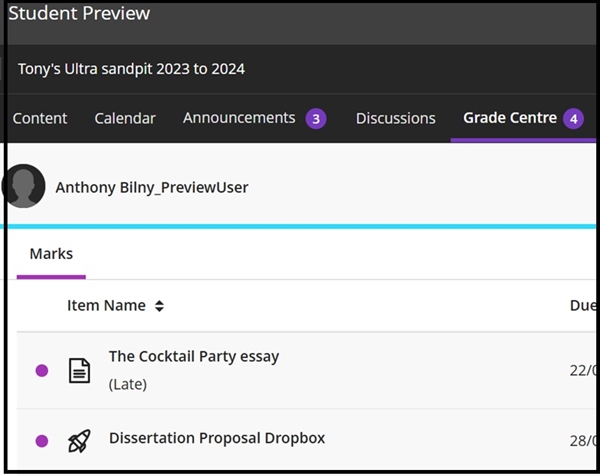Click the Grade Centre badge showing 4
The height and width of the screenshot is (476, 600).
pyautogui.click(x=573, y=119)
